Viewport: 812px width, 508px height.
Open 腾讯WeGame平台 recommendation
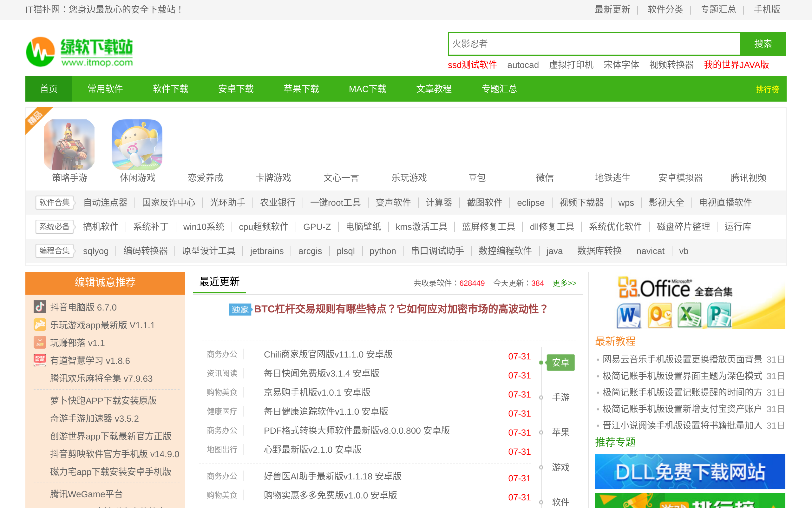[87, 494]
